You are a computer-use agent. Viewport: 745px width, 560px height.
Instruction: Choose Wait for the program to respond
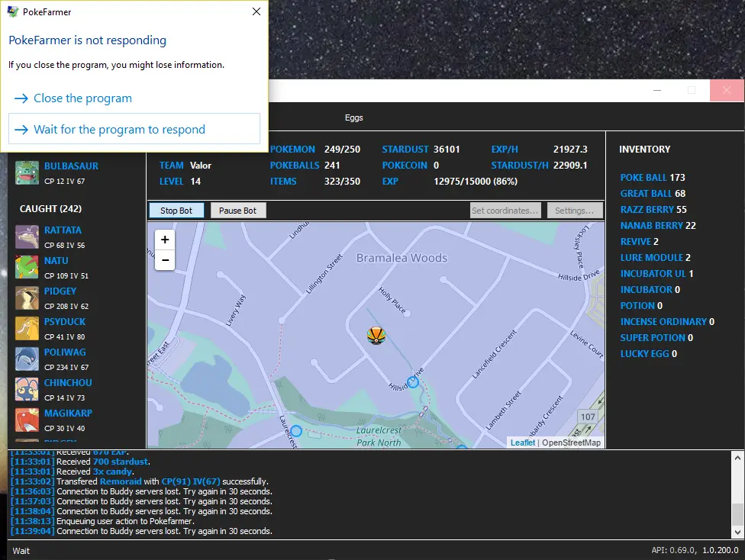pyautogui.click(x=134, y=129)
